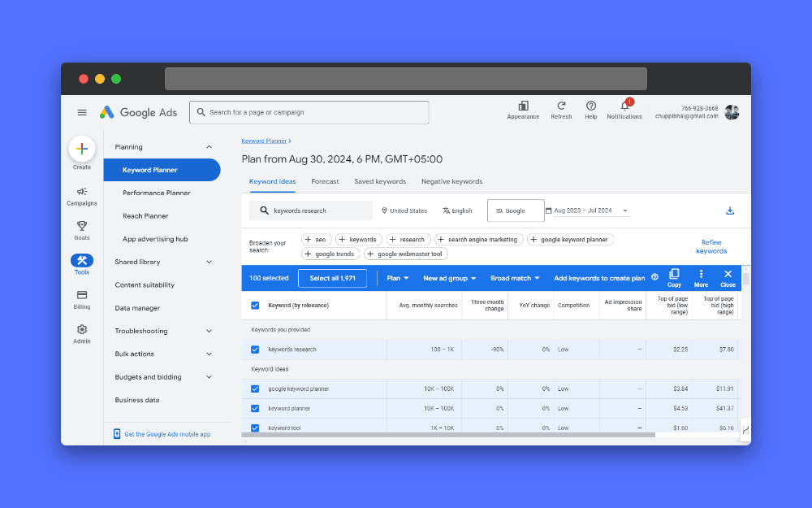Select Google search network box
812x508 pixels.
[x=516, y=211]
